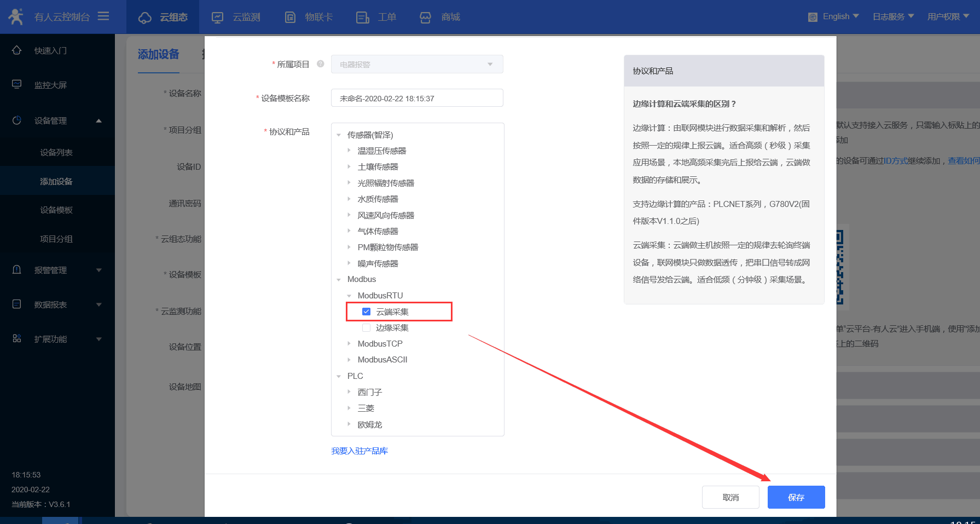980x524 pixels.
Task: Check the 边缘采集 checkbox
Action: (367, 327)
